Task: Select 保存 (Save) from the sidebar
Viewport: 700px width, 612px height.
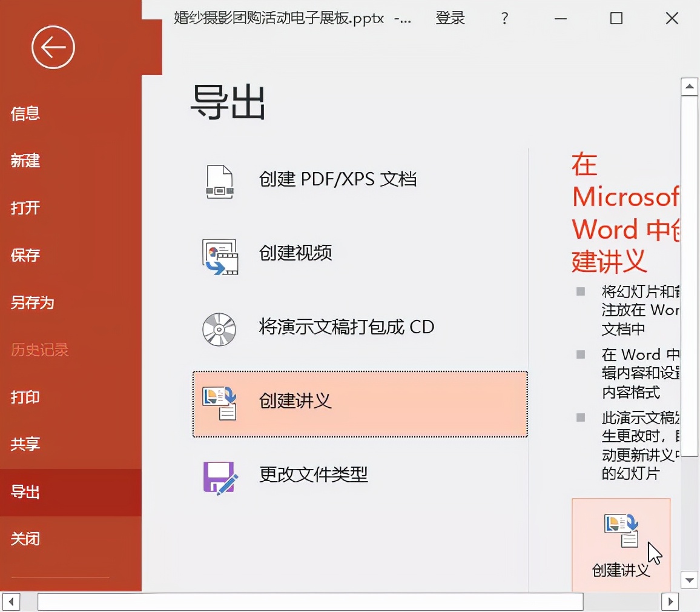Action: pyautogui.click(x=25, y=256)
